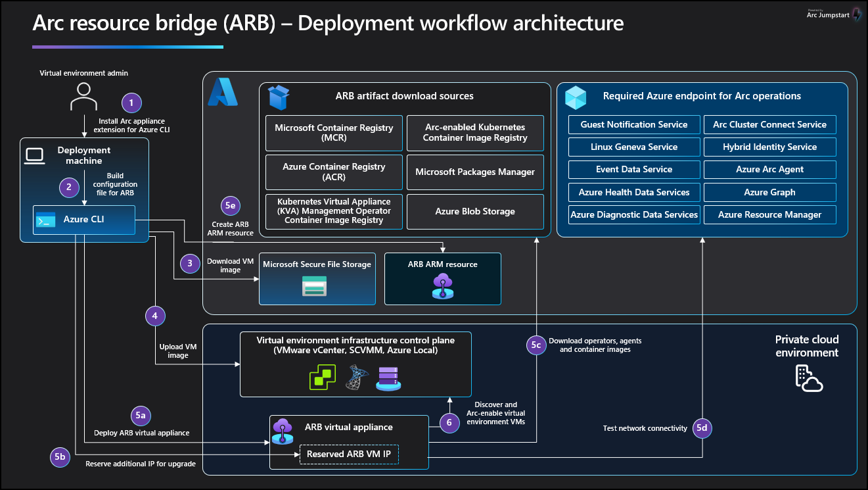Select the Azure Blob Storage box
Image resolution: width=868 pixels, height=490 pixels.
pos(474,211)
